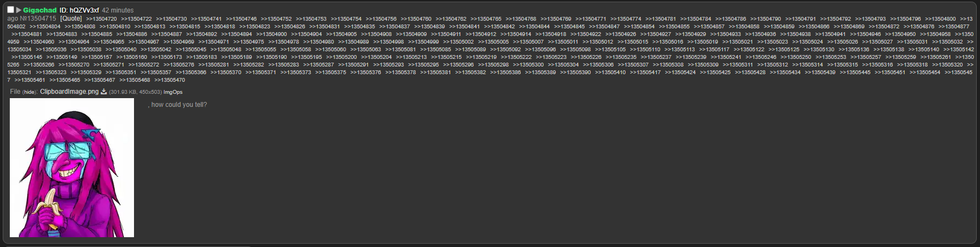Screen dimensions: 980x247
Task: Open the post menu triangle arrow
Action: point(19,10)
